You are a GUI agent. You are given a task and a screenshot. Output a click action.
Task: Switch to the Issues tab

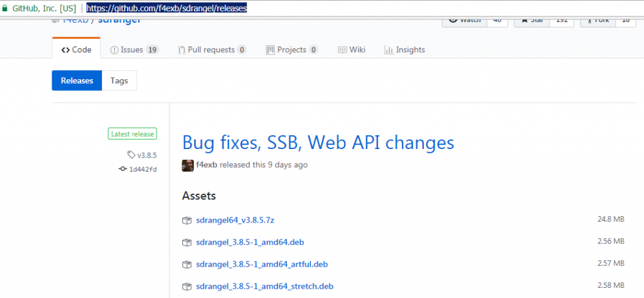(x=134, y=50)
